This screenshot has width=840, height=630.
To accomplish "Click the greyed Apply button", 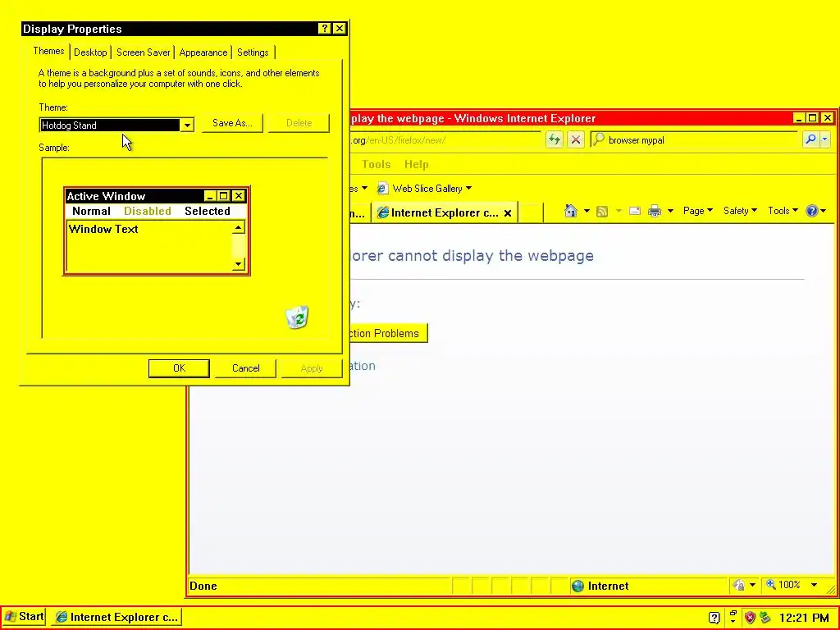I will point(312,368).
